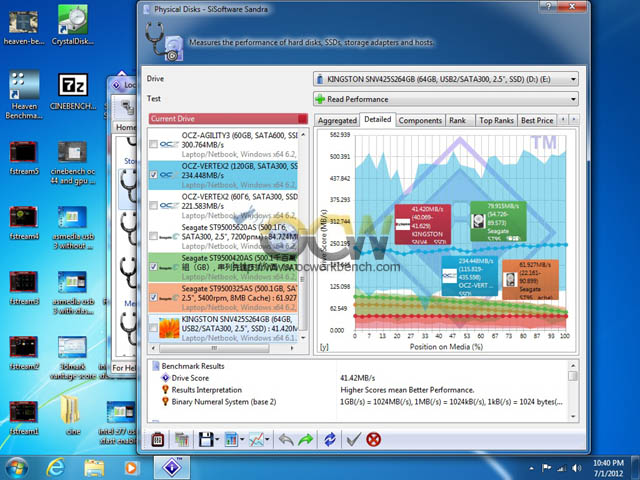
Task: Open the Top Ranks tab
Action: point(496,120)
